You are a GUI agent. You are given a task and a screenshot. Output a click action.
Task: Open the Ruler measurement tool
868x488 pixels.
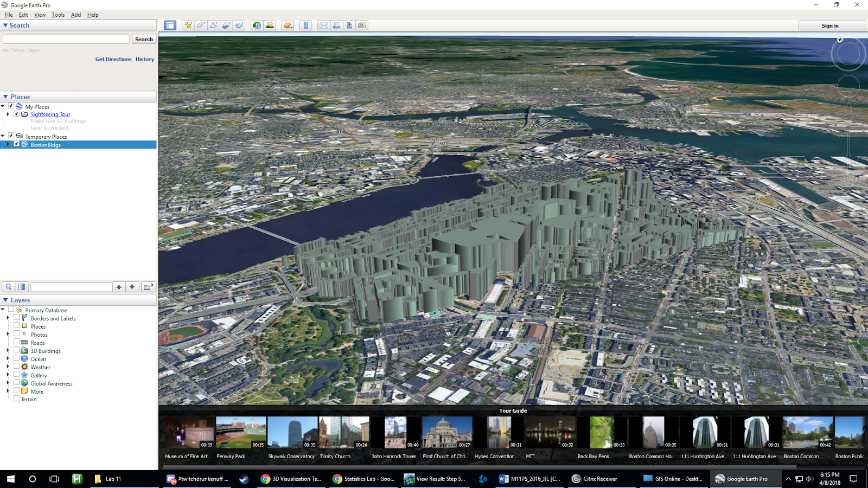tap(304, 25)
